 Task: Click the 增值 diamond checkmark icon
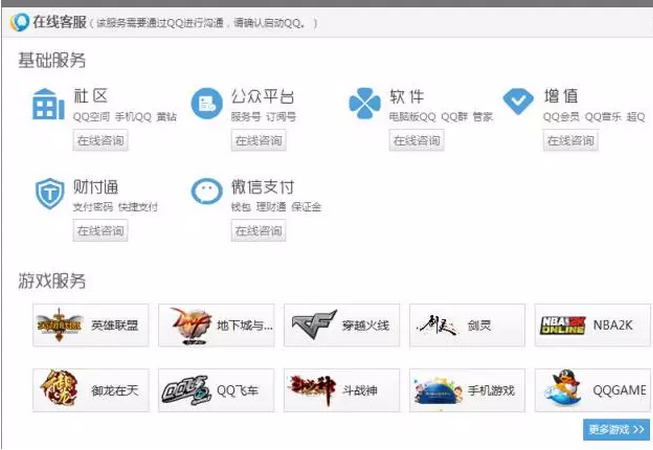point(518,101)
